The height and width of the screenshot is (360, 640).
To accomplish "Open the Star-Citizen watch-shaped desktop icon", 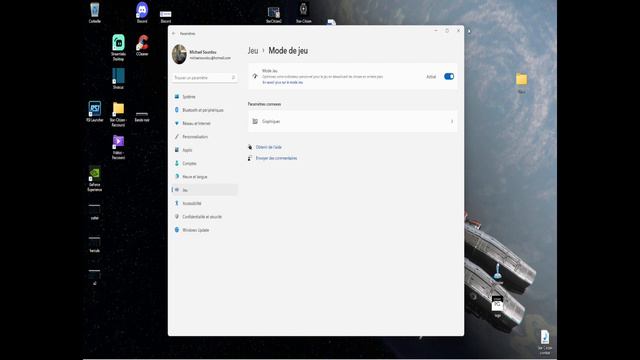I will point(303,13).
